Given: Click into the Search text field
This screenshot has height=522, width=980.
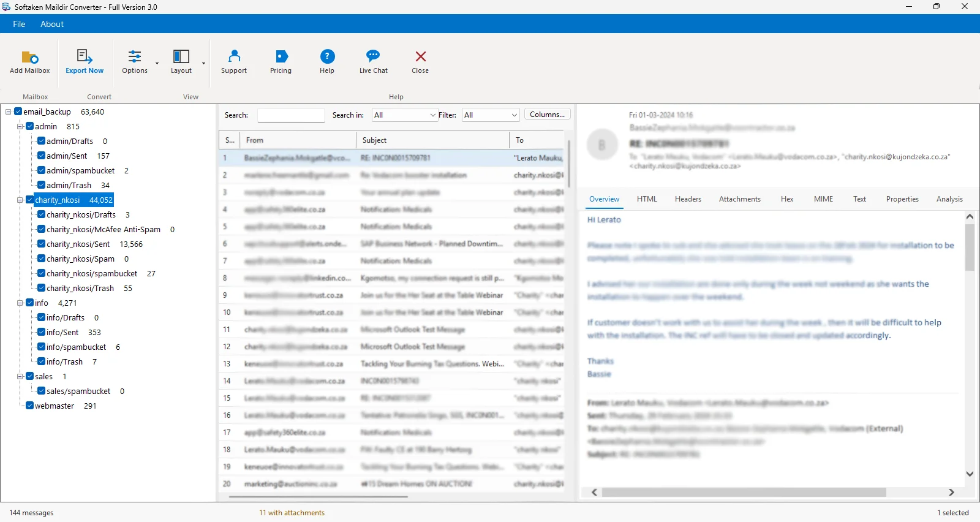Looking at the screenshot, I should 291,115.
